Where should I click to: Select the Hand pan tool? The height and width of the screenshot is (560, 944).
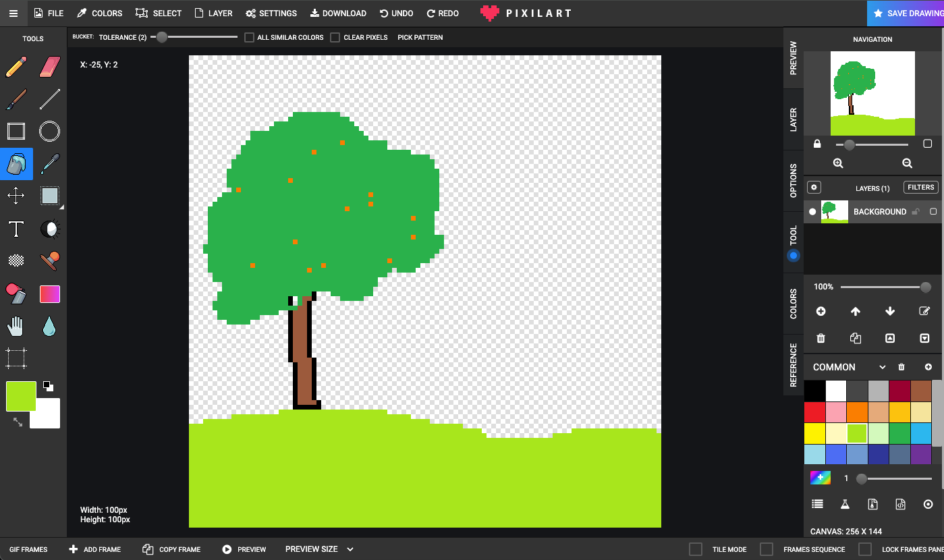coord(16,326)
